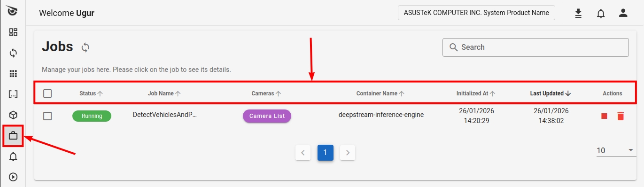Image resolution: width=644 pixels, height=187 pixels.
Task: Open the Jobs briefcase icon in sidebar
Action: tap(13, 136)
